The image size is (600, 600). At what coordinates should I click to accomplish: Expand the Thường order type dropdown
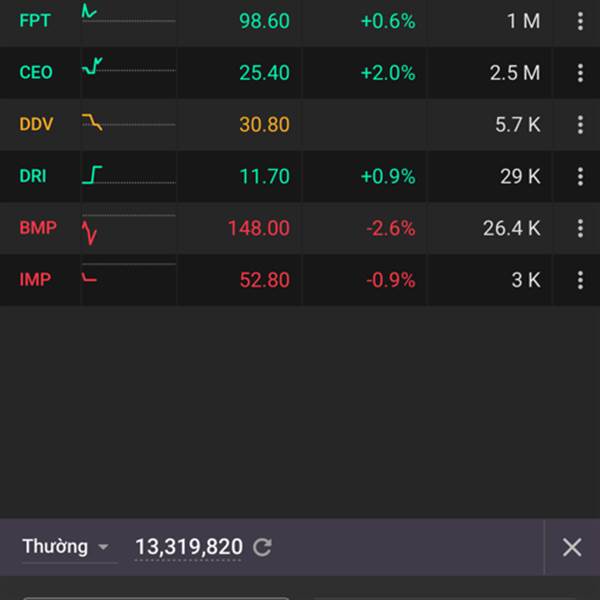68,547
